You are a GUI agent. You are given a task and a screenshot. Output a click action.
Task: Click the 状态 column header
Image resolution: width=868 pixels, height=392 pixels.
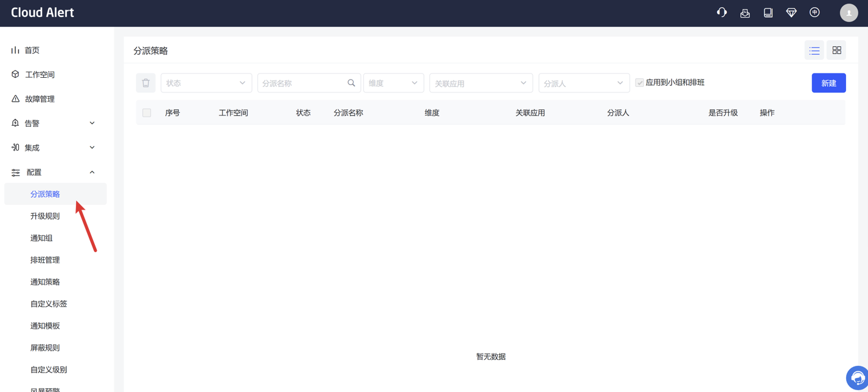(304, 113)
